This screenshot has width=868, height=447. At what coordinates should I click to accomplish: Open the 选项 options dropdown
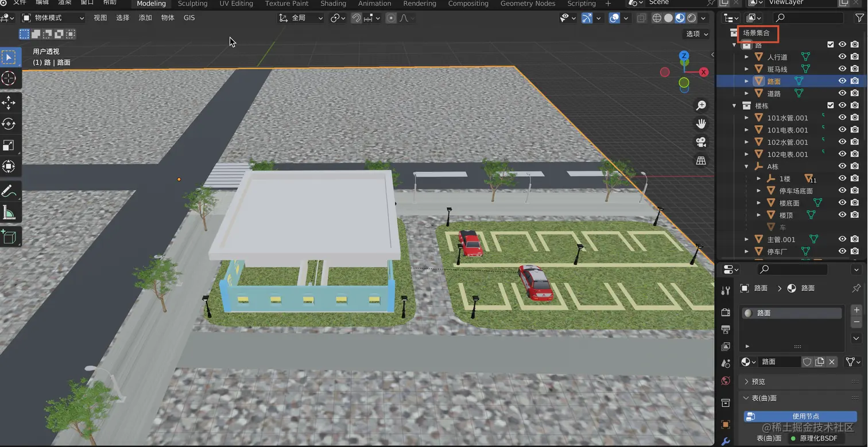(x=697, y=34)
